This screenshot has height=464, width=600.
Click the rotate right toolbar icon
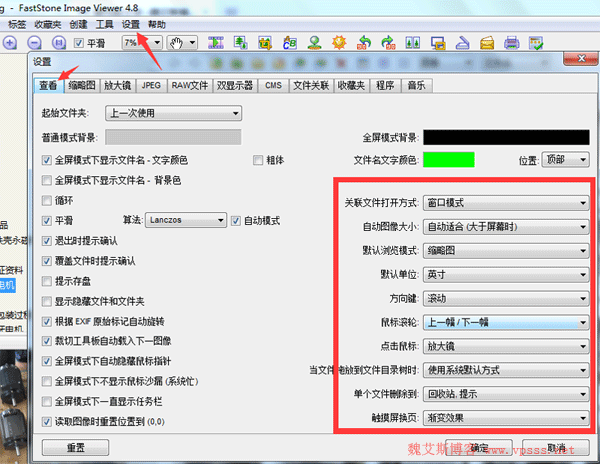pyautogui.click(x=388, y=43)
